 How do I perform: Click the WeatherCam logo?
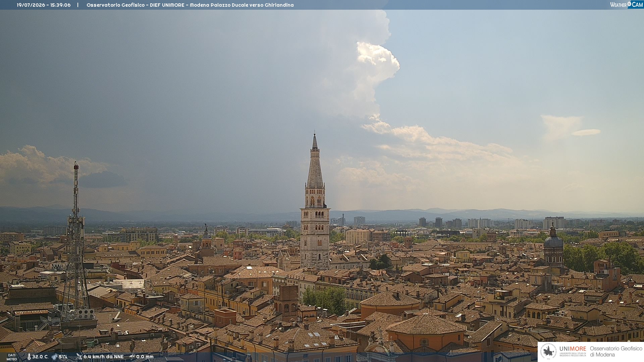[x=627, y=4]
